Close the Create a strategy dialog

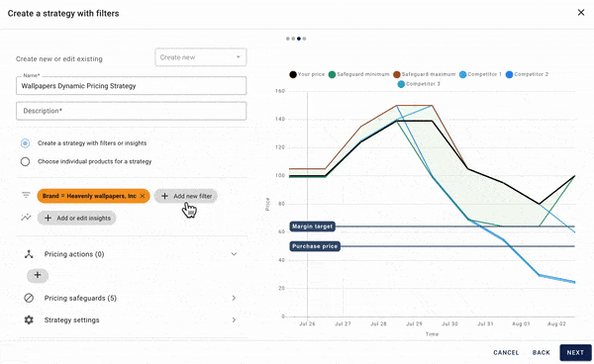[x=581, y=13]
